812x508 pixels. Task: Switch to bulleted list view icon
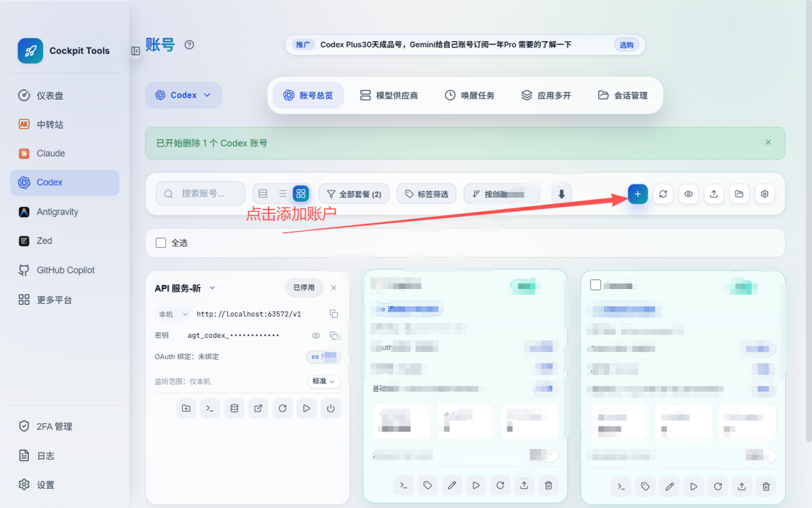[282, 193]
